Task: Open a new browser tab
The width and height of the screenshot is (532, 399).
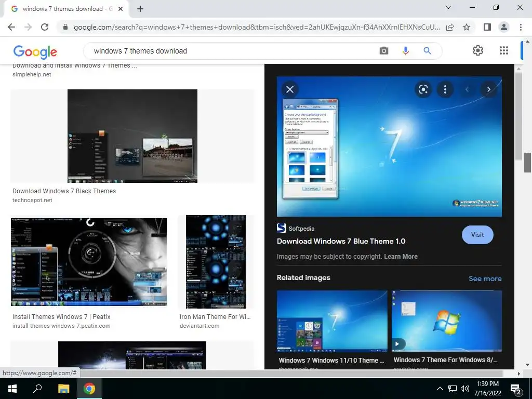Action: tap(140, 9)
